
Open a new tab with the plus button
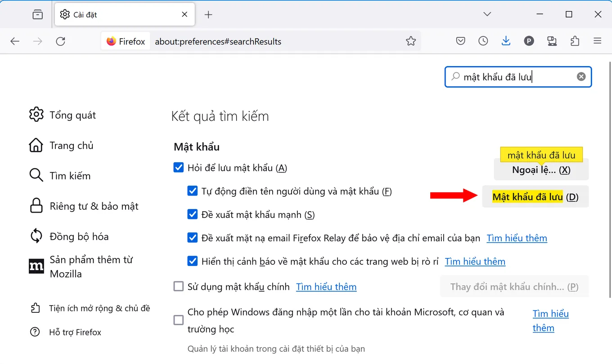click(x=208, y=14)
